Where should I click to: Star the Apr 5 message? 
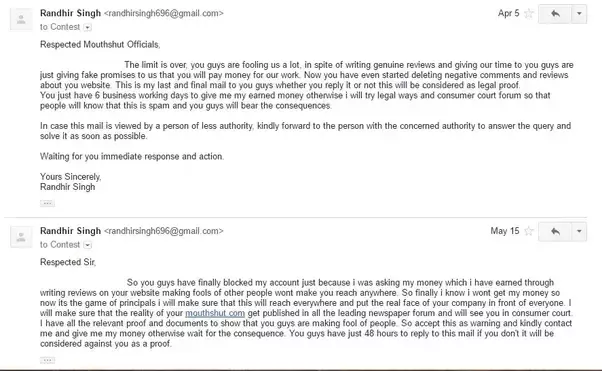point(529,13)
